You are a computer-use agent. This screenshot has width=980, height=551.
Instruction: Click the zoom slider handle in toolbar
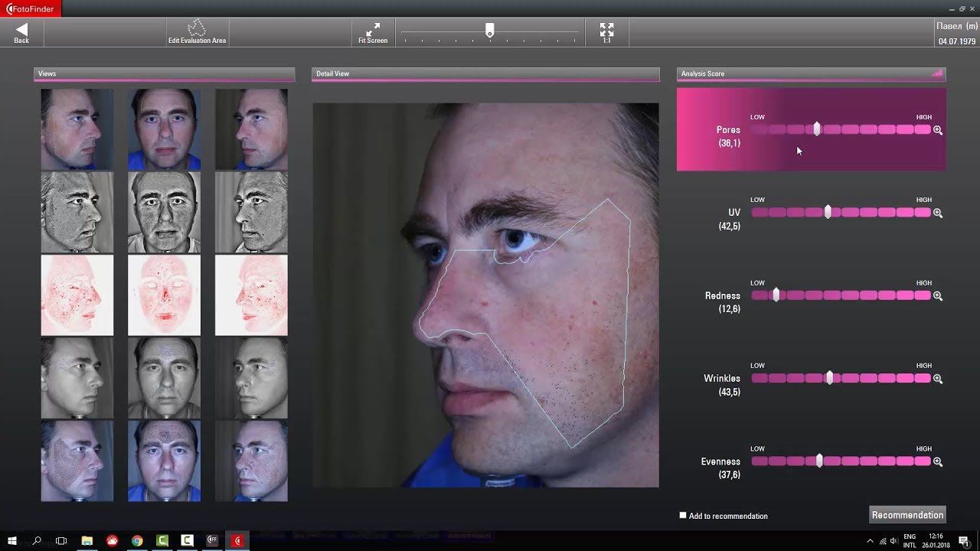click(489, 30)
